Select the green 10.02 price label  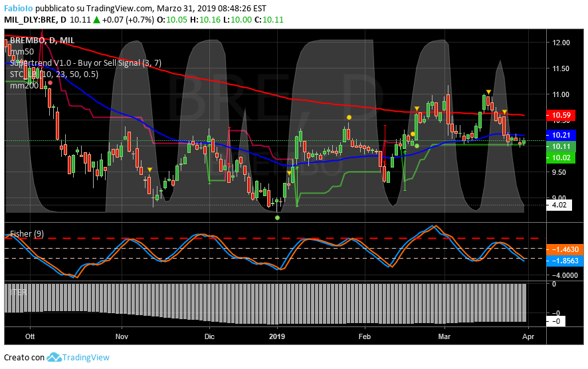561,158
